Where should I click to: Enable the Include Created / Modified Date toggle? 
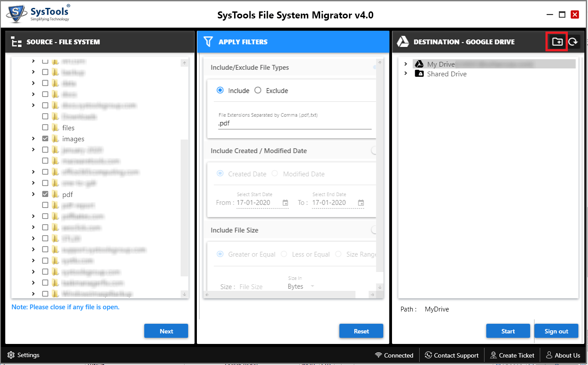pyautogui.click(x=374, y=150)
